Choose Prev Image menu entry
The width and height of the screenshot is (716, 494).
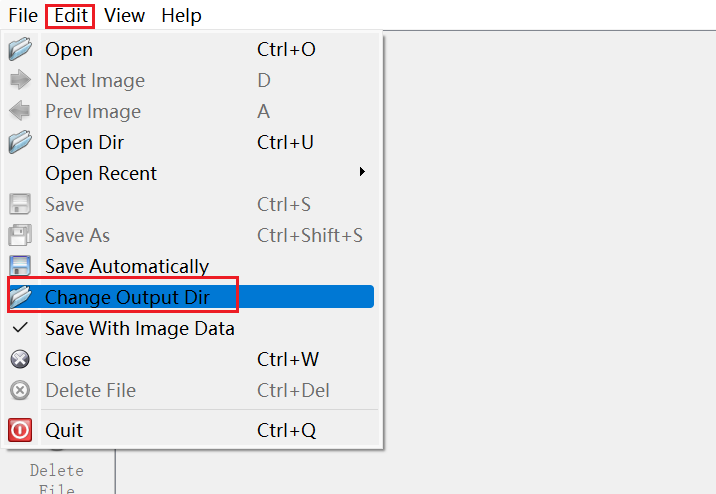[93, 111]
